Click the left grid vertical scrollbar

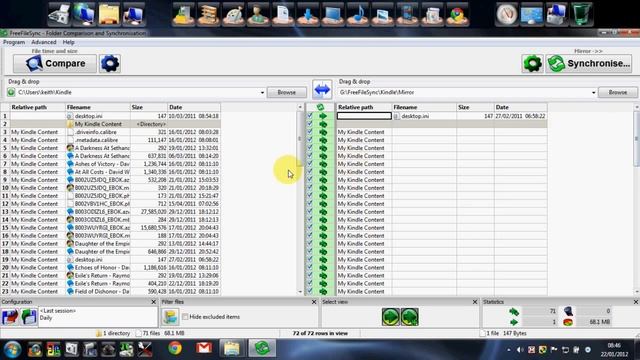coord(300,139)
